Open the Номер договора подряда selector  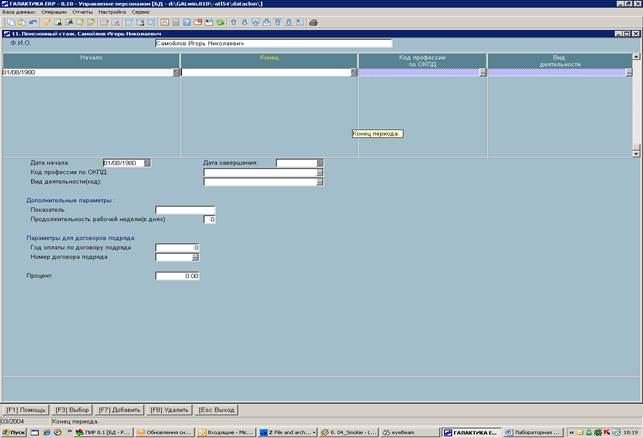[196, 257]
